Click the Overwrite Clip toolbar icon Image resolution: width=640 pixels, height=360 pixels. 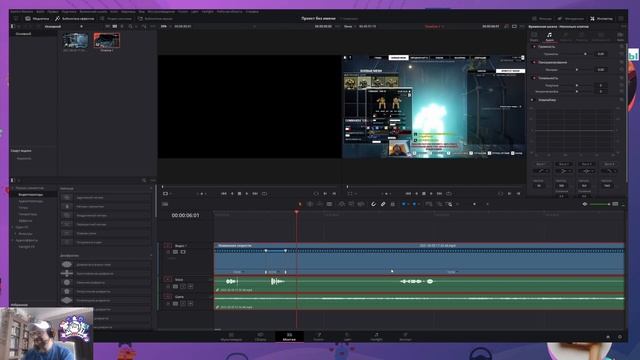351,204
